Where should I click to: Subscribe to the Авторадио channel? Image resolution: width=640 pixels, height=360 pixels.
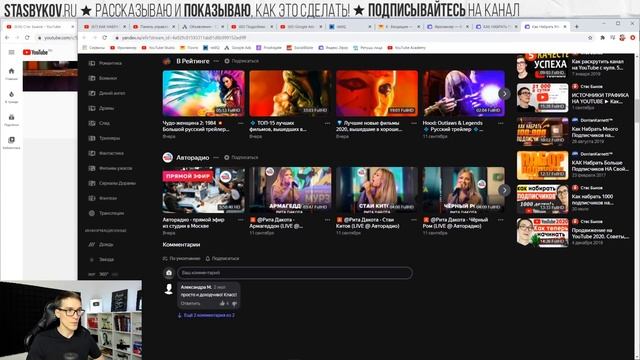coord(241,158)
